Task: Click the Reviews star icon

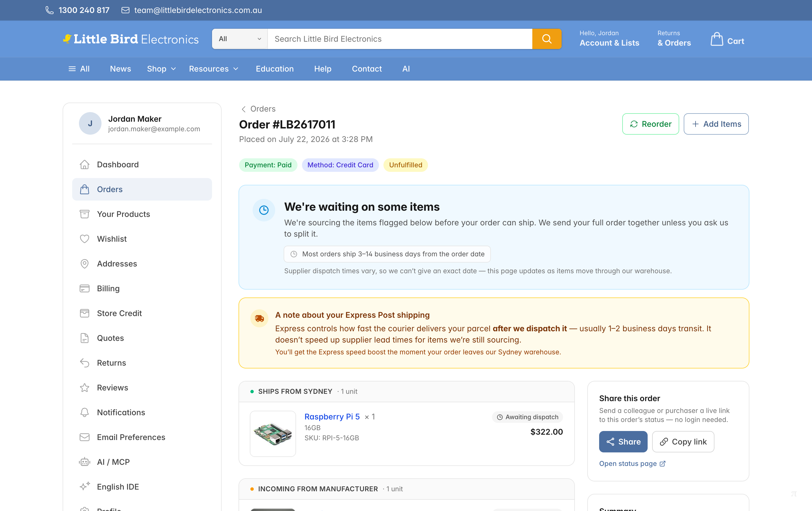Action: click(85, 387)
